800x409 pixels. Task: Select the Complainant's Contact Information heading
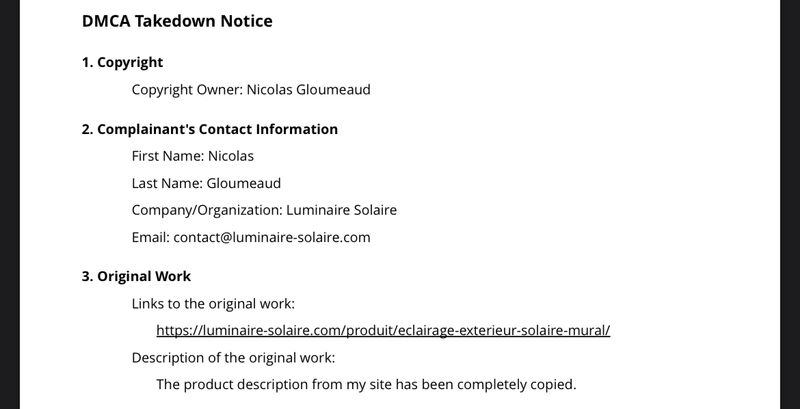coord(210,129)
